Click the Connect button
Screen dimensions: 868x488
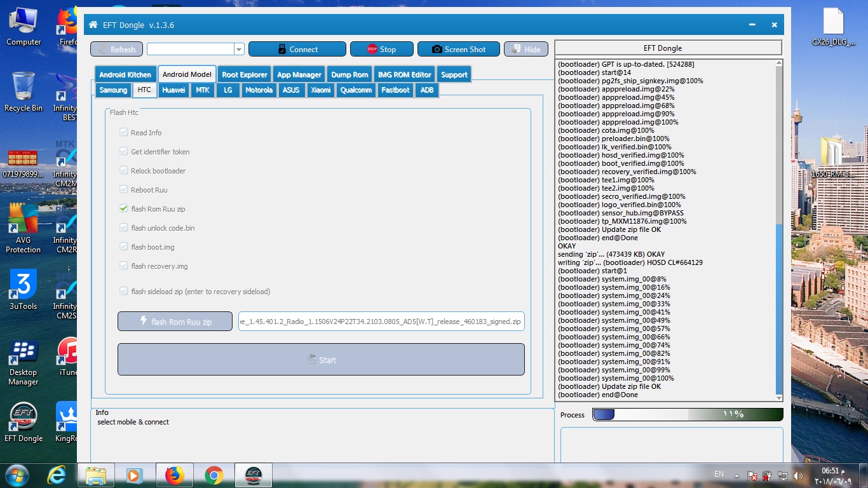point(297,50)
